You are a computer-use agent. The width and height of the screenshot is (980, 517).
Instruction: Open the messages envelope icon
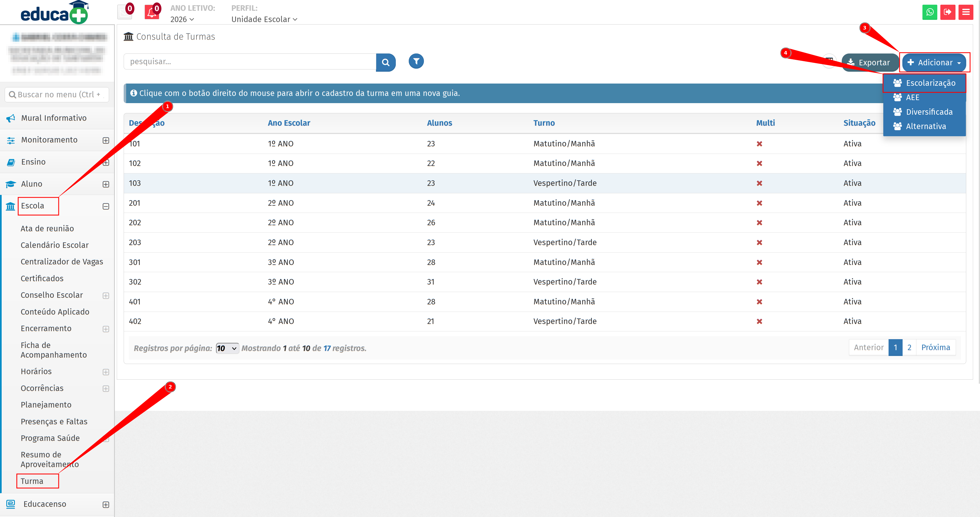click(x=124, y=13)
